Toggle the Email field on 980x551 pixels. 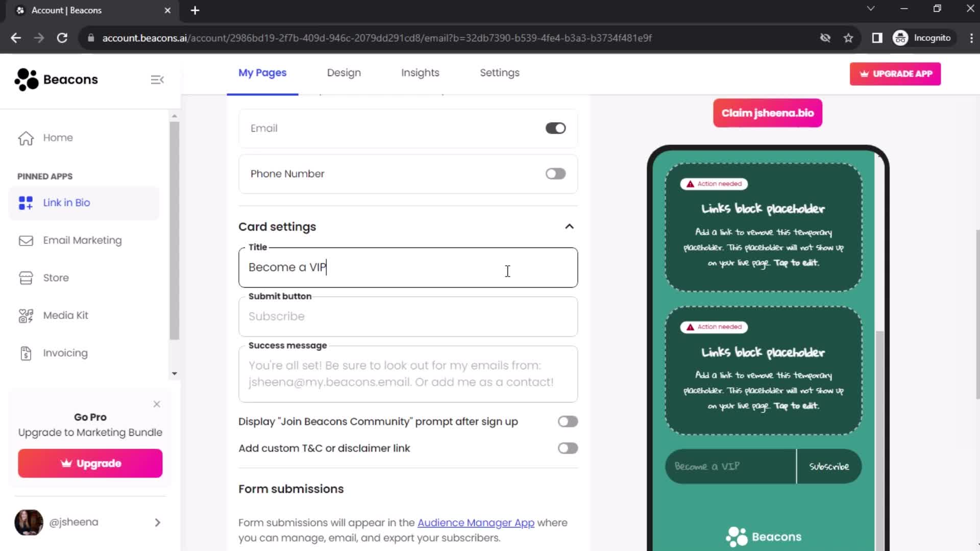[556, 128]
